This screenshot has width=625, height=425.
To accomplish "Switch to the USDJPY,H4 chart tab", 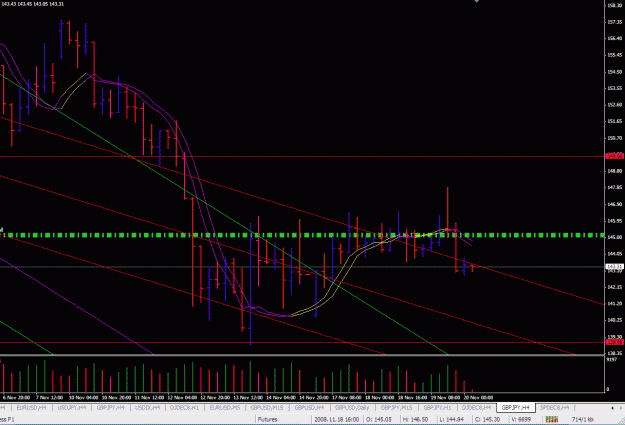I will click(x=72, y=408).
